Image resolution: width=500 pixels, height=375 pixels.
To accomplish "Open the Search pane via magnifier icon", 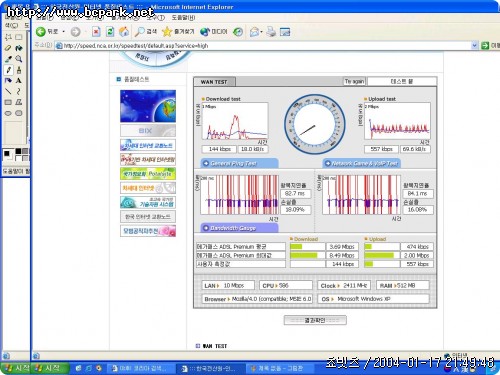I will tap(145, 32).
